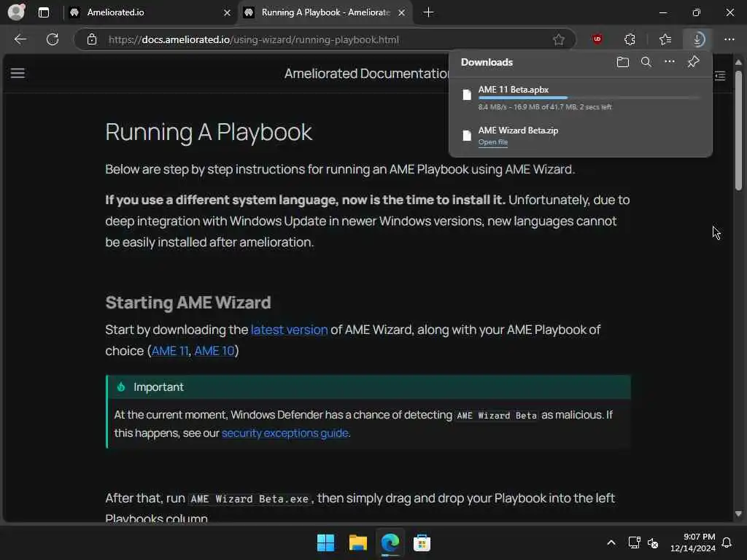
Task: Open the Extensions puzzle icon
Action: pos(630,39)
